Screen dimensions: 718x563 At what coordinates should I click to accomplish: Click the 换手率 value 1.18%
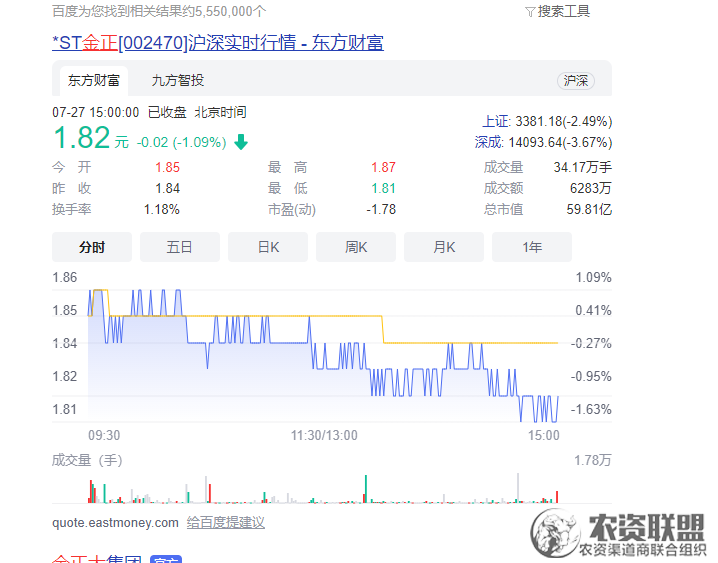tap(162, 210)
